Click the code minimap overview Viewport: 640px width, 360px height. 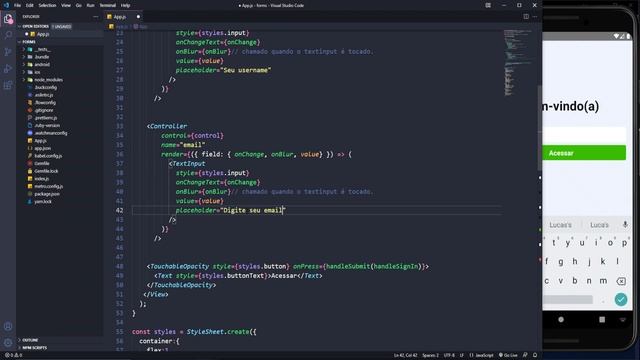(x=518, y=62)
